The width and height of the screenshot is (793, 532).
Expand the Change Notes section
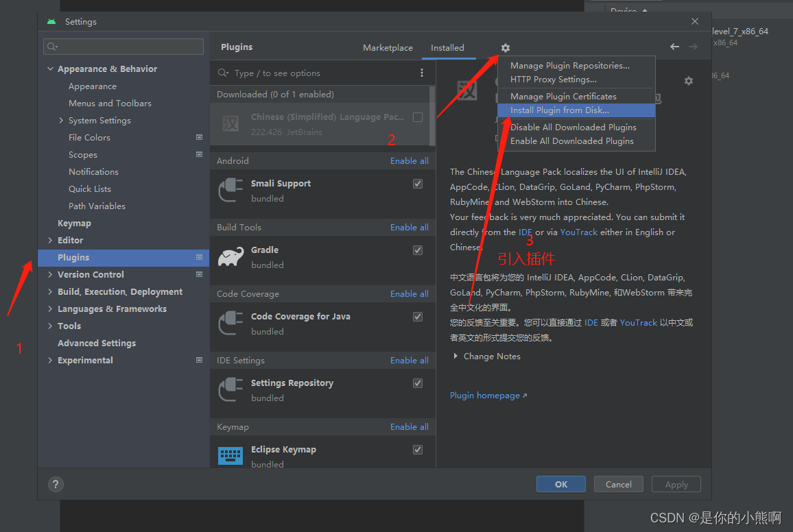click(455, 356)
